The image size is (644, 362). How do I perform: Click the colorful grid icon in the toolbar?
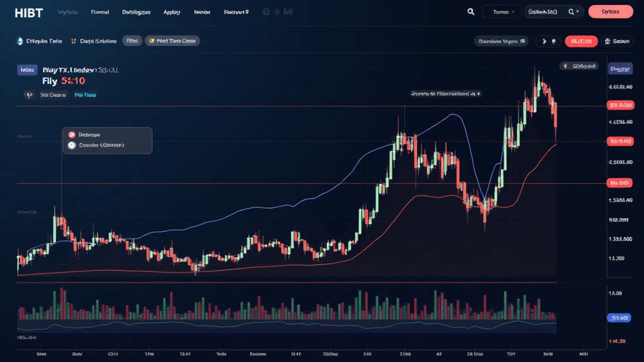click(x=74, y=41)
